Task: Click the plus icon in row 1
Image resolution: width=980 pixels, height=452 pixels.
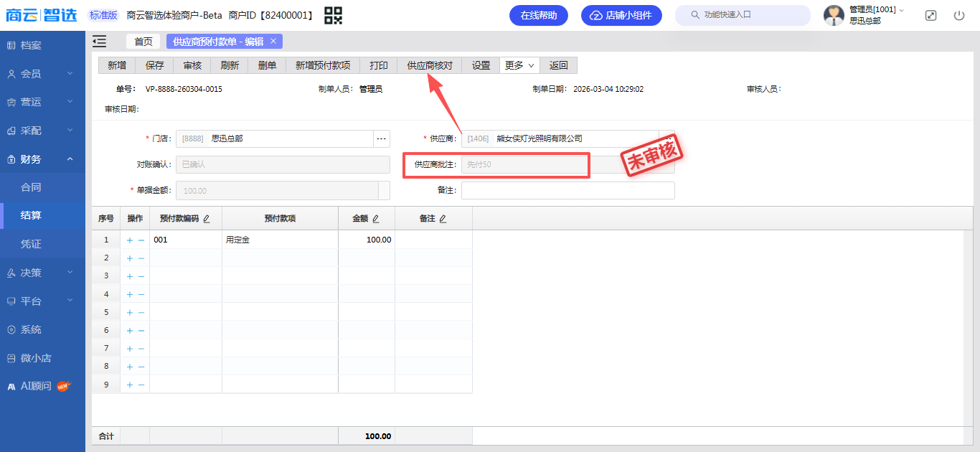Action: 130,240
